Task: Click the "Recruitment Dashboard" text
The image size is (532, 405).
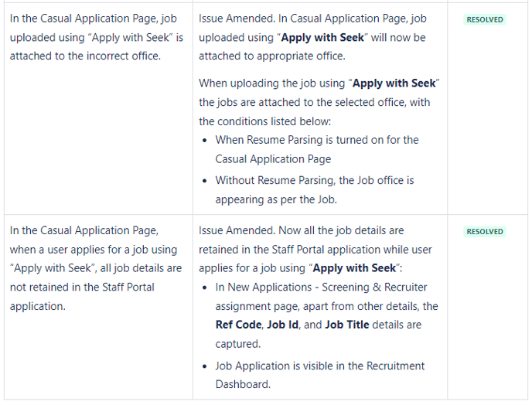Action: coord(319,375)
